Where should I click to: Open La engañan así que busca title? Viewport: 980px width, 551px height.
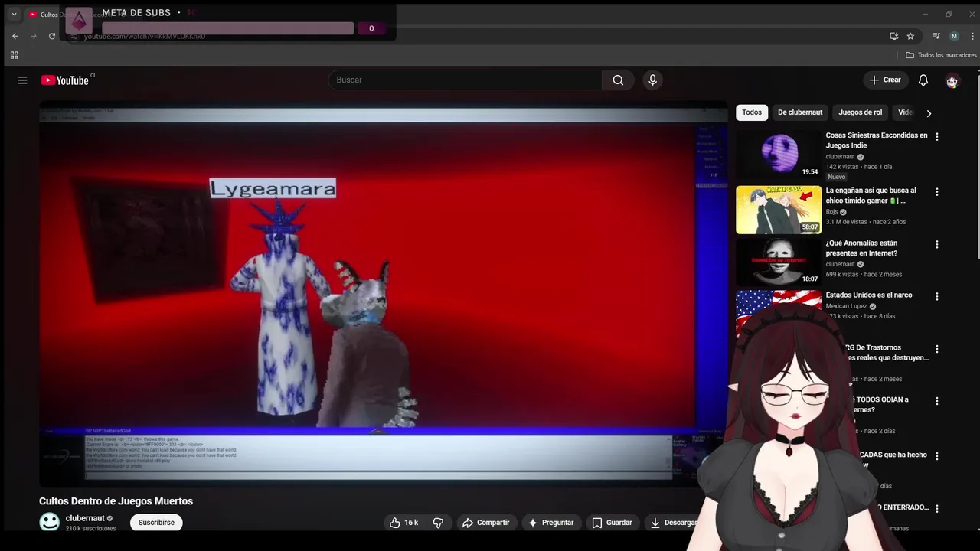(871, 196)
